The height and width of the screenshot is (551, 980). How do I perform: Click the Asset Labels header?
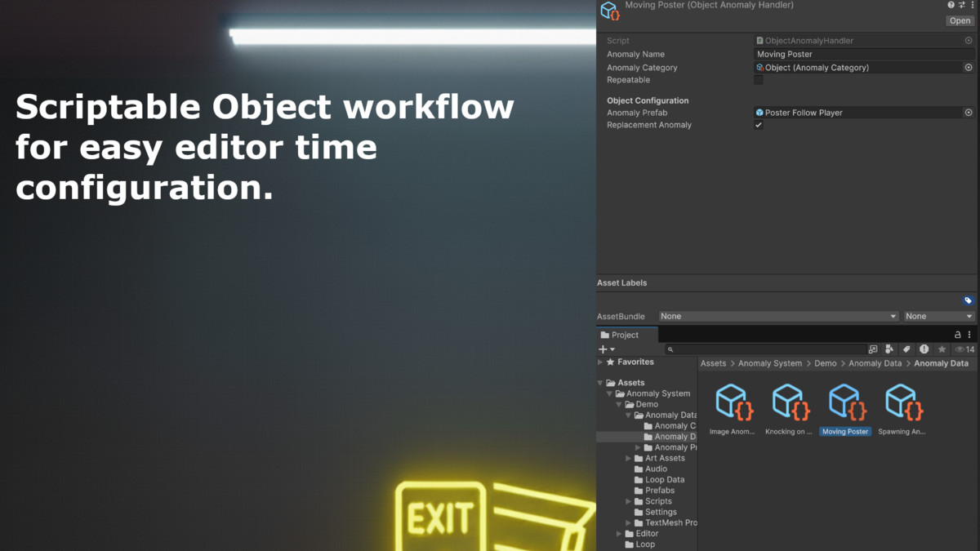pyautogui.click(x=621, y=283)
